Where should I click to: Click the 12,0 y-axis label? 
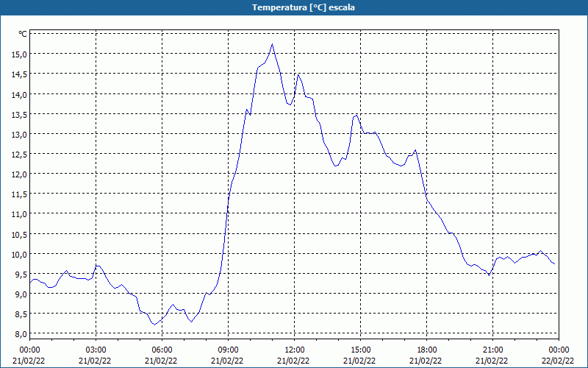(20, 174)
